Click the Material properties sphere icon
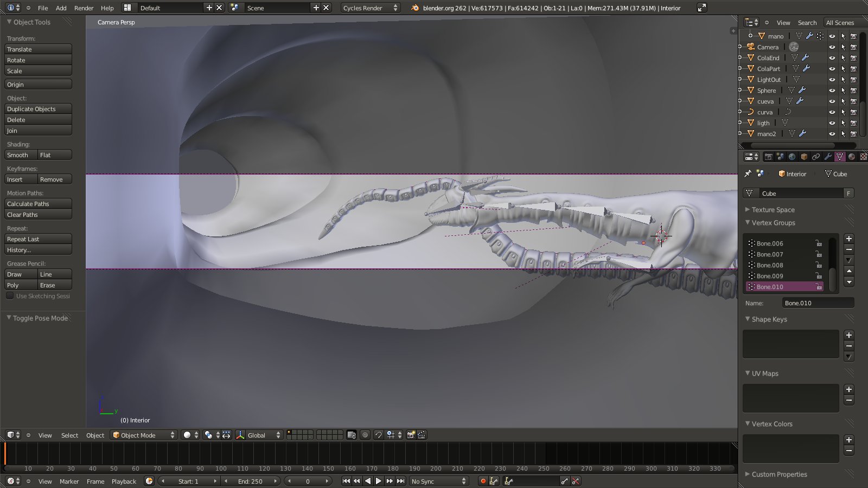Screen dimensions: 868x488 pyautogui.click(x=852, y=157)
